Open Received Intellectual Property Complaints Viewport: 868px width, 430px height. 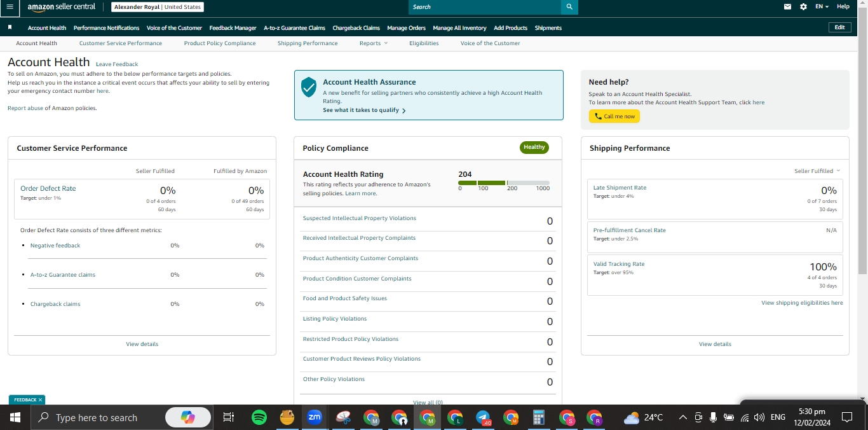coord(359,238)
